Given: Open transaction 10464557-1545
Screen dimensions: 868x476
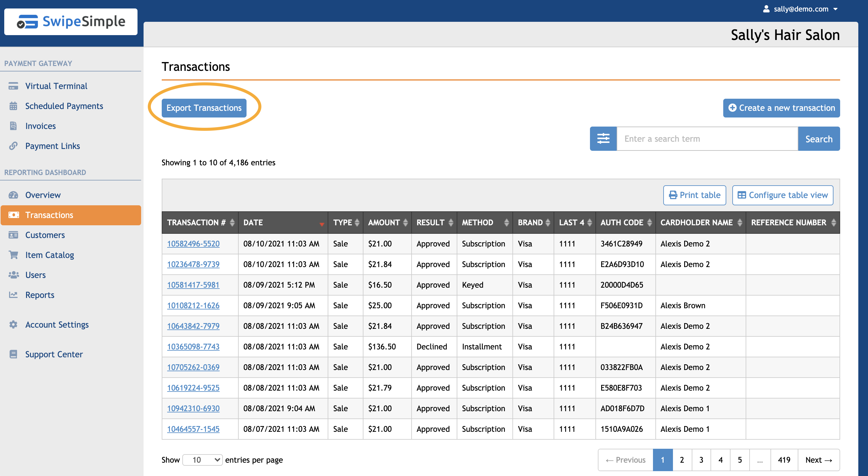Looking at the screenshot, I should click(194, 429).
